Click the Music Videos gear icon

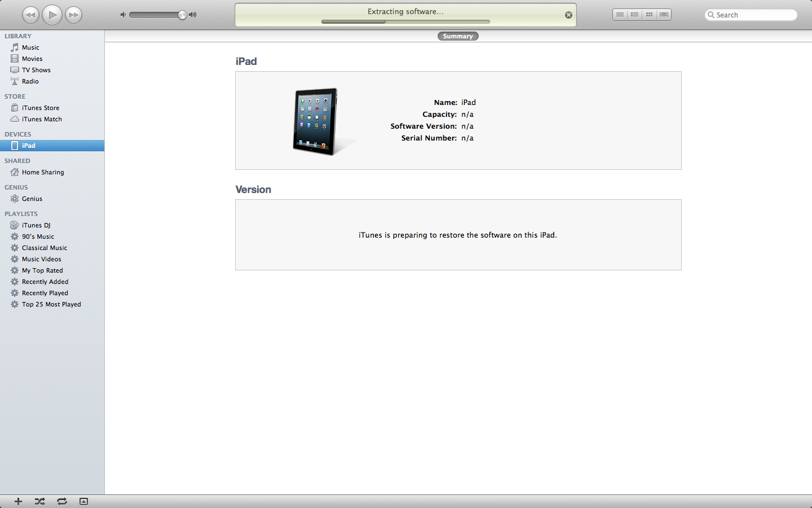[x=15, y=259]
